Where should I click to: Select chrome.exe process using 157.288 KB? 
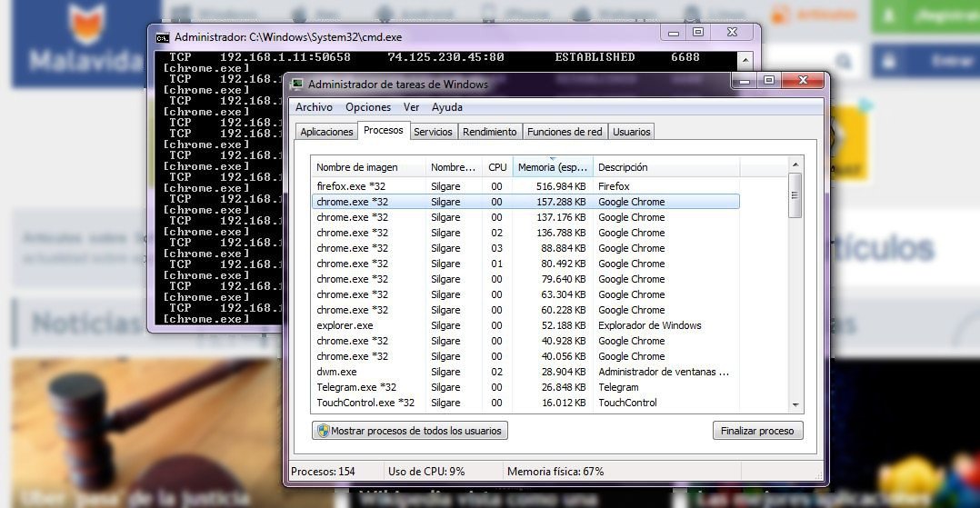(525, 202)
